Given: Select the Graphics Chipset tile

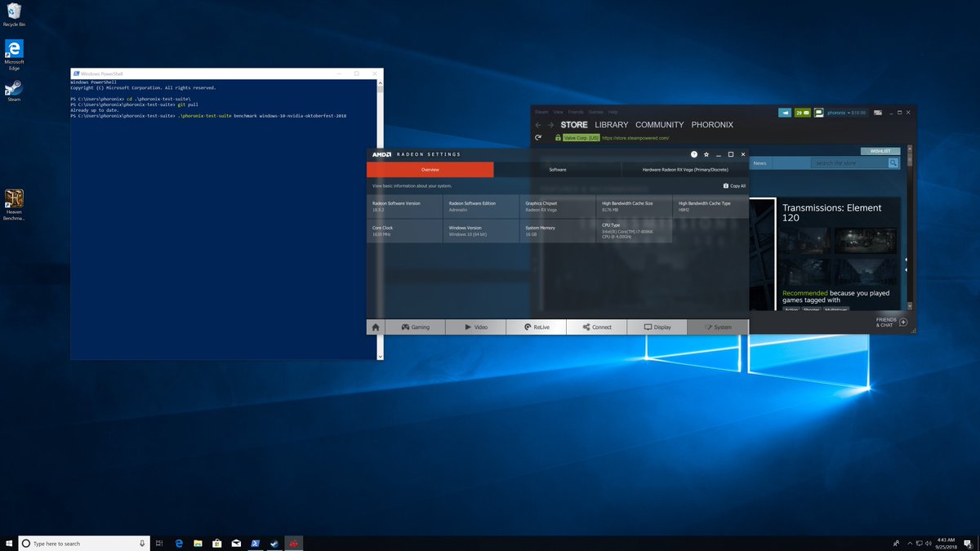Looking at the screenshot, I should (557, 207).
